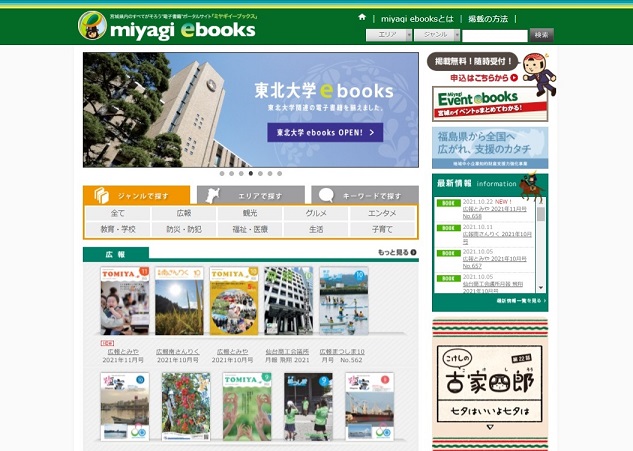This screenshot has height=451, width=633.
Task: Open 広報南さんりく October cover thumbnail
Action: pos(179,301)
